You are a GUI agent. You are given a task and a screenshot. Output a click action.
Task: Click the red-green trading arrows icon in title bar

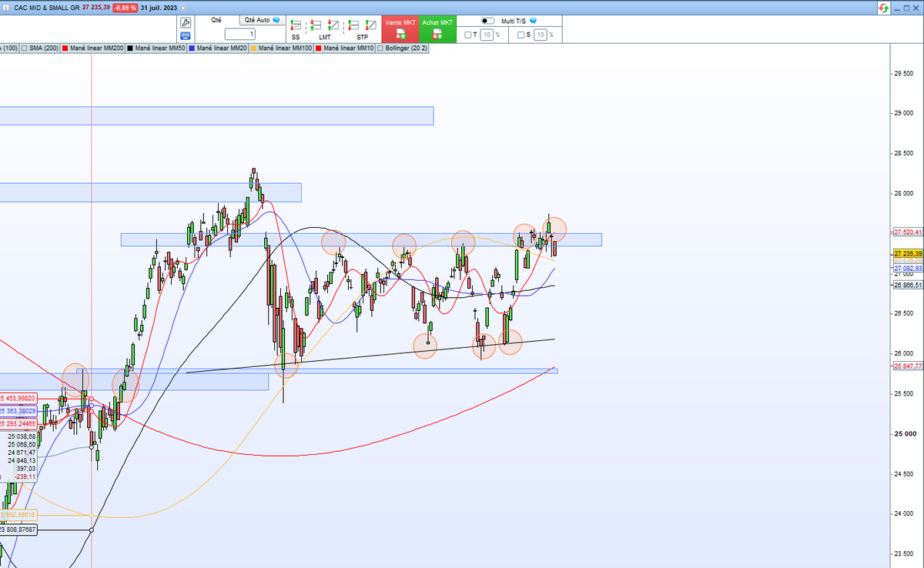click(885, 7)
